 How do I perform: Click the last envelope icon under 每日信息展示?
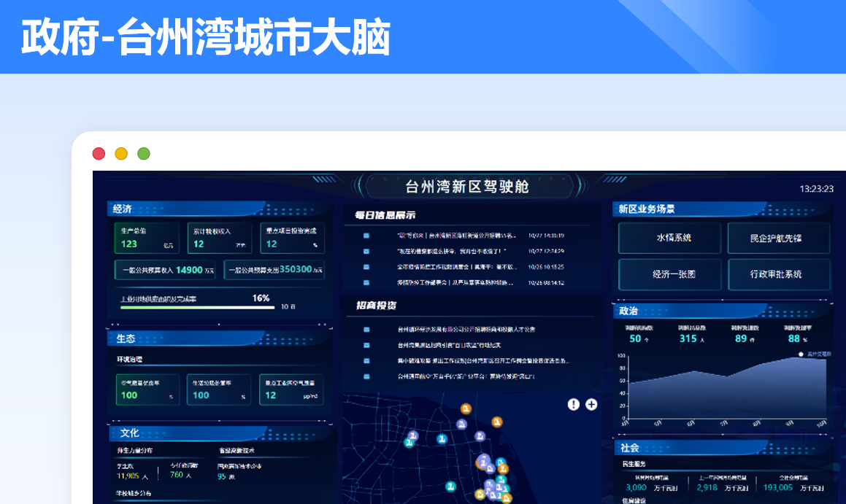(x=366, y=282)
